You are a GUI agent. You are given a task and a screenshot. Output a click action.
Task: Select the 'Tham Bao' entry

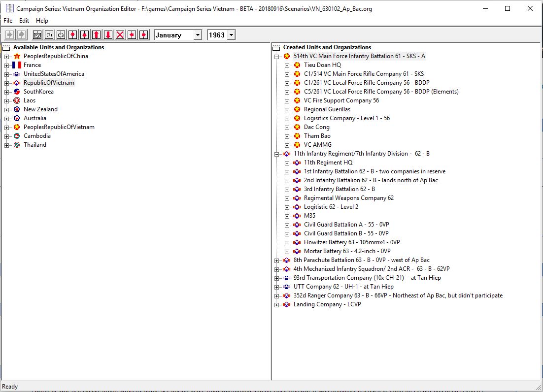point(317,136)
